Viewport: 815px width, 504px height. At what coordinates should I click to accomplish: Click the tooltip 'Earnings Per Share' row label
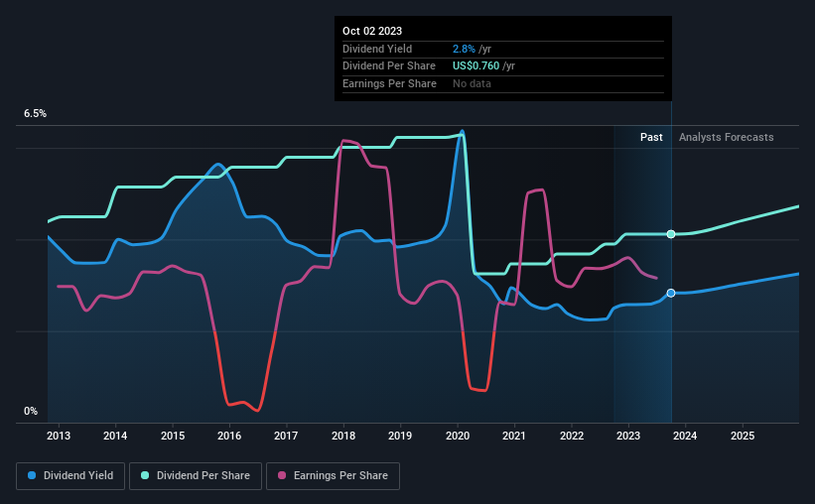(389, 83)
